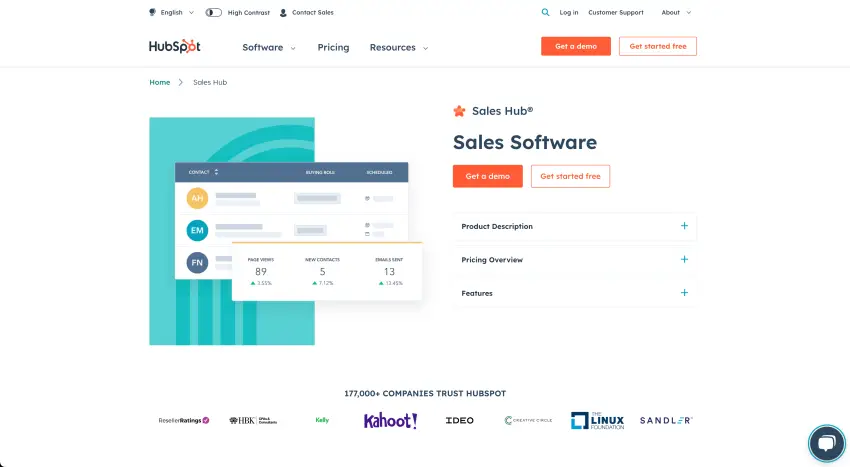Click the Scheduled column header
The image size is (850, 467).
(379, 172)
